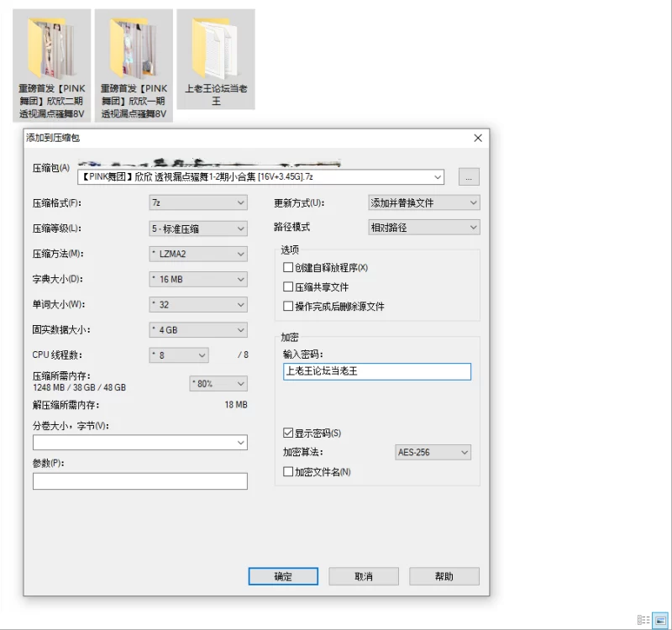Image resolution: width=672 pixels, height=630 pixels.
Task: Open the 单词大小 32 dropdown
Action: click(x=198, y=304)
